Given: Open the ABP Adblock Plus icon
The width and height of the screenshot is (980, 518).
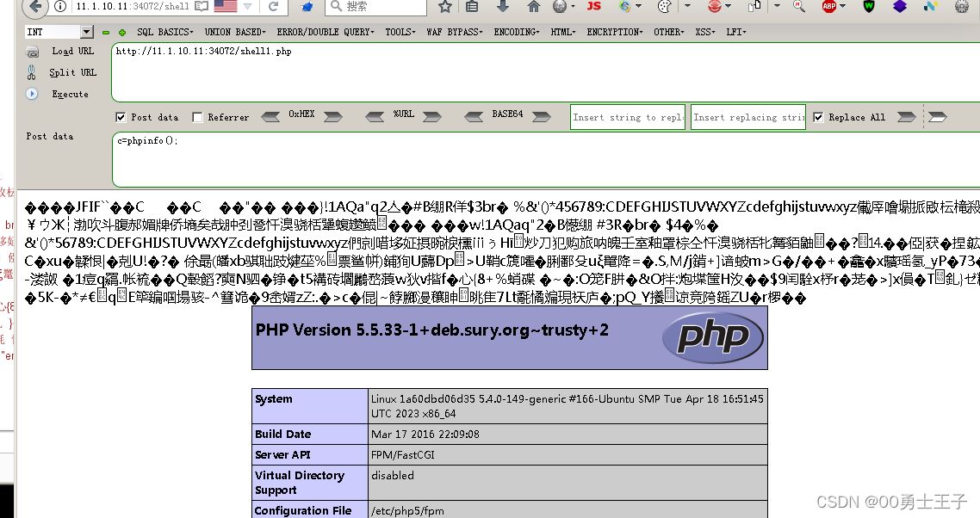Looking at the screenshot, I should click(829, 7).
